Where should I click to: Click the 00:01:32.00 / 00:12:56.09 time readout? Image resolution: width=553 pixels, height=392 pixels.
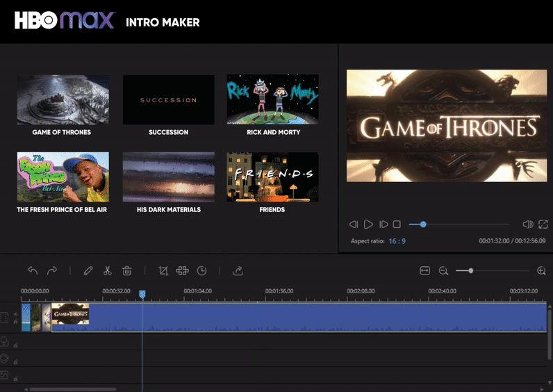pos(512,241)
